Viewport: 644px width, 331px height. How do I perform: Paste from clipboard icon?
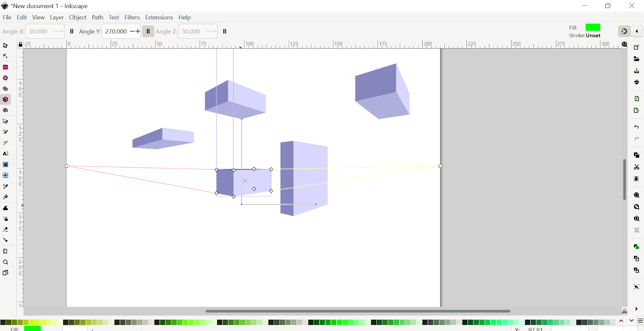point(636,179)
